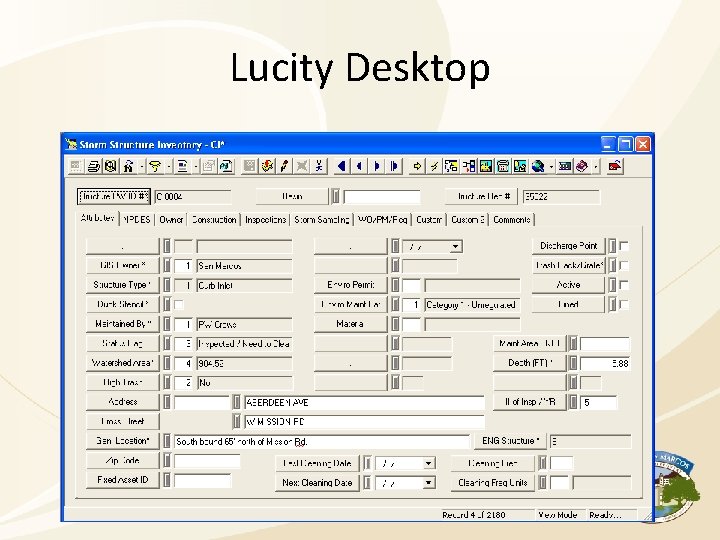Expand dropdown arrow next to document view icon
The height and width of the screenshot is (540, 720).
[x=195, y=166]
